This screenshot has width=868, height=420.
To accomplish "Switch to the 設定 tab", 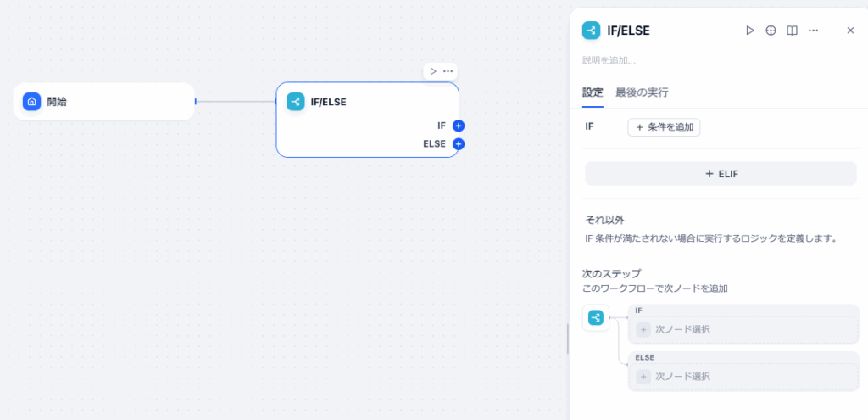I will click(593, 92).
